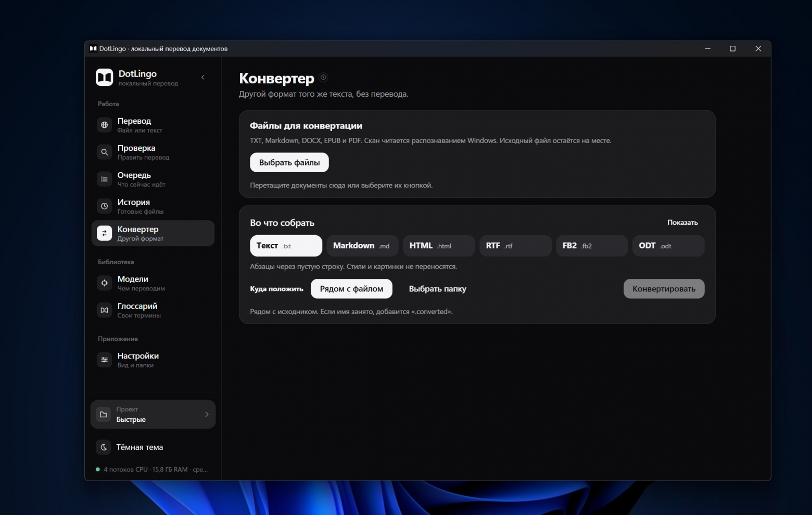812x515 pixels.
Task: Click the clock icon next to История
Action: coord(105,206)
